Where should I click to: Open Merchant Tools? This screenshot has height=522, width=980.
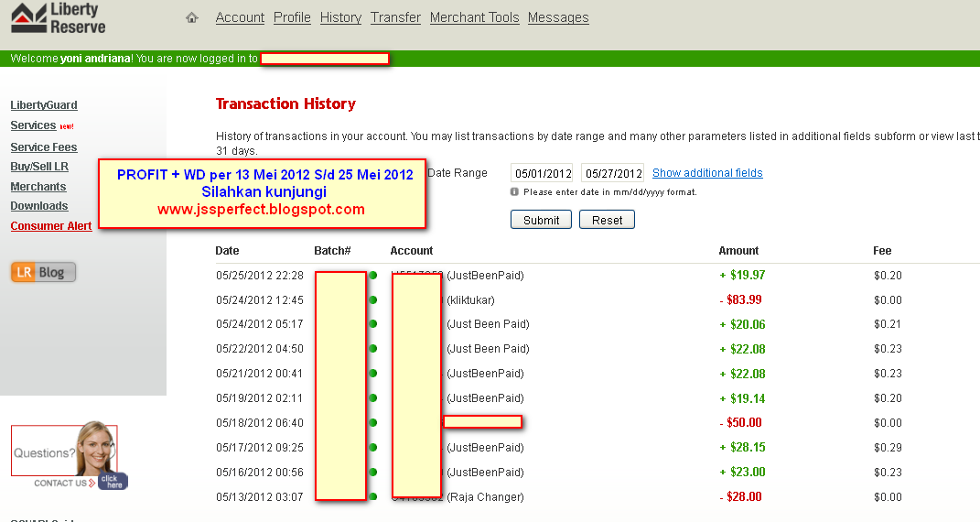[474, 17]
